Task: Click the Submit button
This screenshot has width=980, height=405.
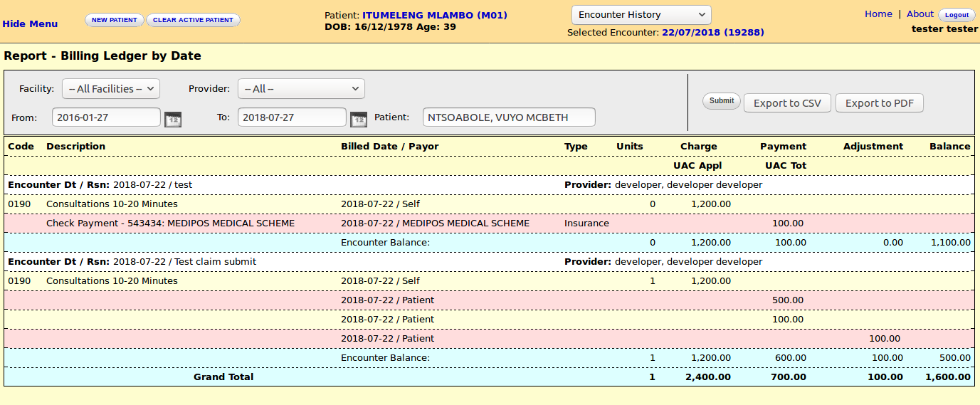Action: [x=721, y=101]
